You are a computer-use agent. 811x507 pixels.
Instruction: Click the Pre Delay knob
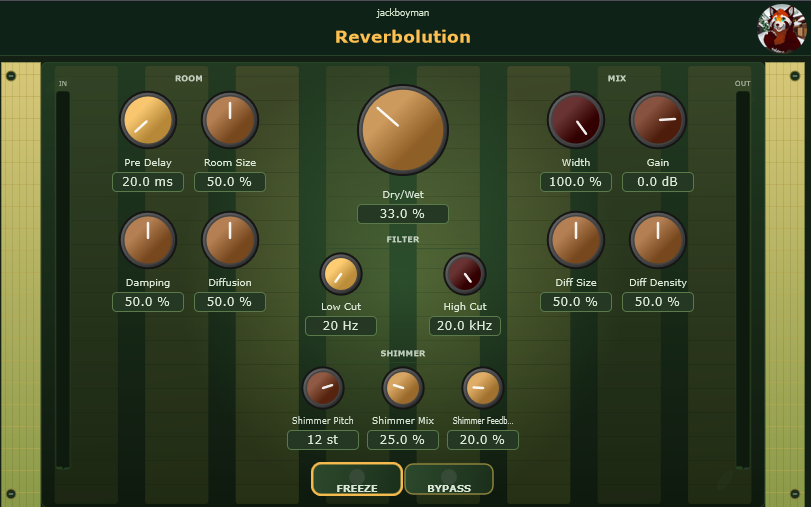coord(148,121)
